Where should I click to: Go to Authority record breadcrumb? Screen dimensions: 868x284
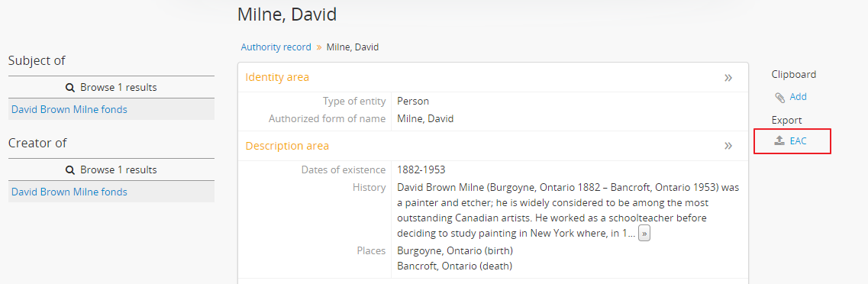[276, 47]
